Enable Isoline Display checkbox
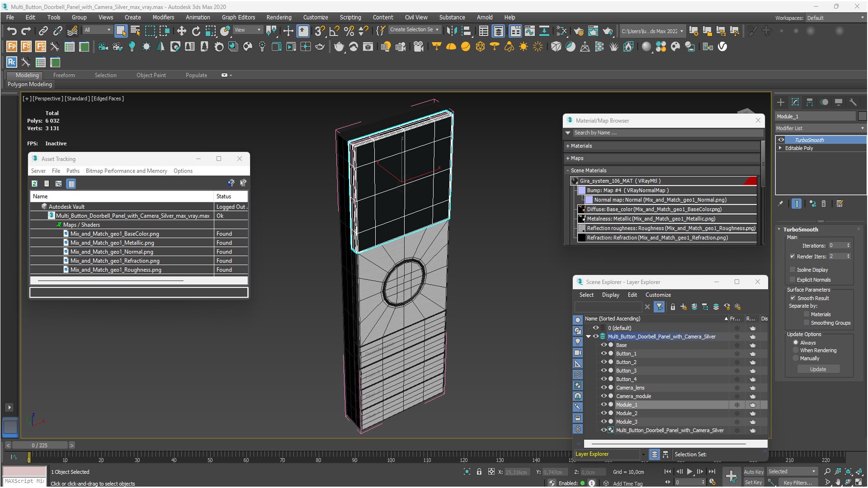Viewport: 868px width, 488px height. [792, 270]
